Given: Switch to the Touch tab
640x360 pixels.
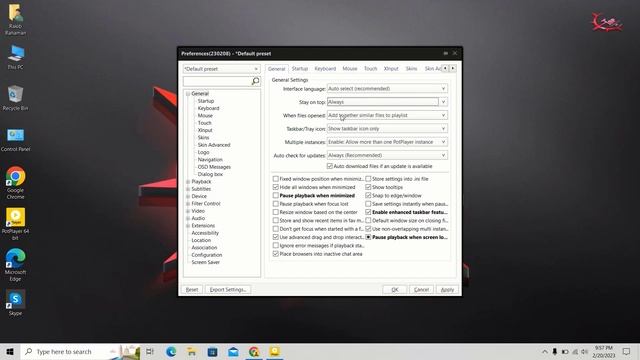Looking at the screenshot, I should (x=371, y=69).
